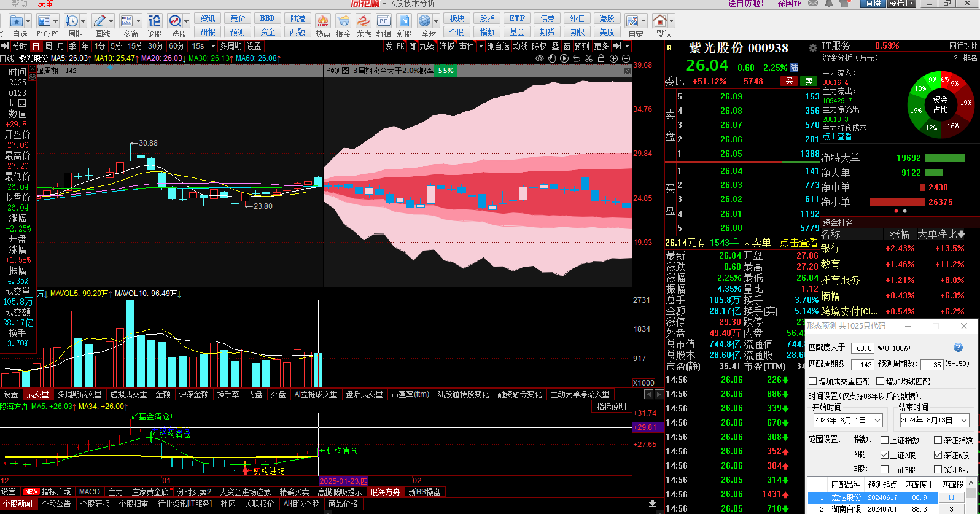
Task: Open the 热点 hot topics flame icon
Action: [323, 21]
